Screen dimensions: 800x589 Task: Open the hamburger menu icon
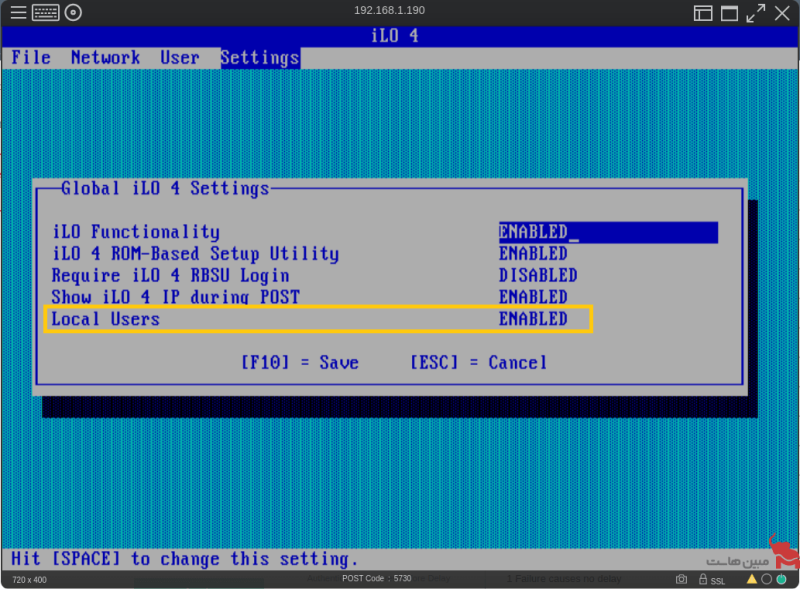point(18,12)
